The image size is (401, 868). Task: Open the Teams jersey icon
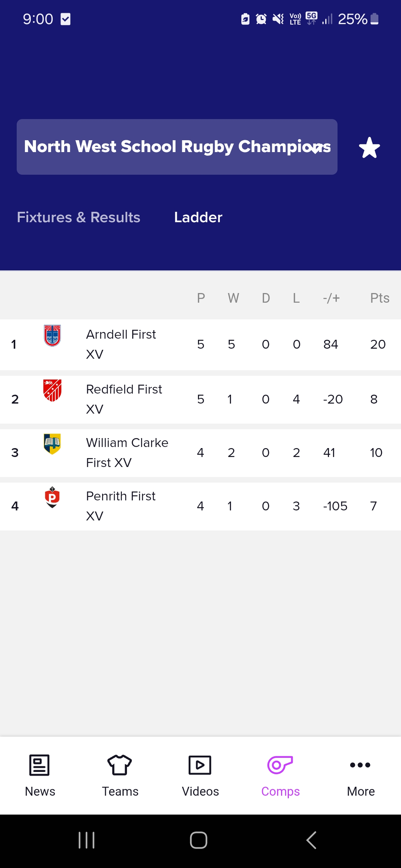(120, 765)
